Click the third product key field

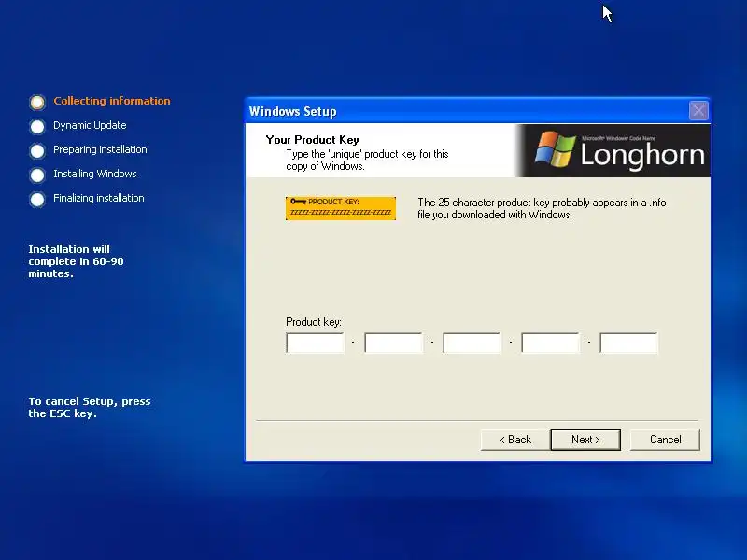[x=472, y=343]
